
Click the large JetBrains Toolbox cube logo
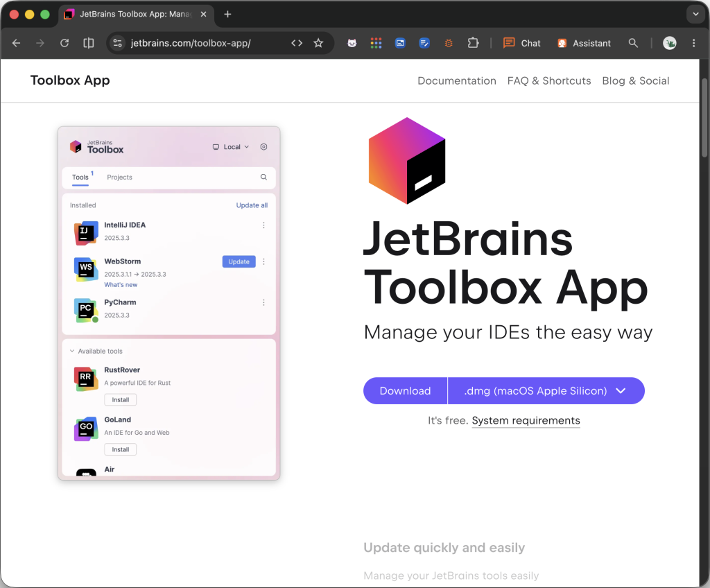pyautogui.click(x=406, y=161)
